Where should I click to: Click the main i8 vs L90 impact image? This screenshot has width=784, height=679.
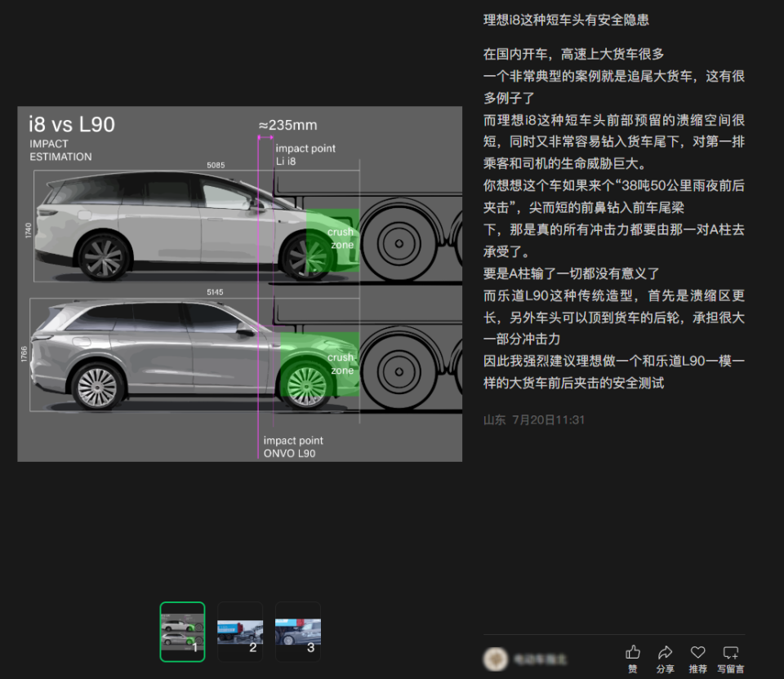(240, 284)
